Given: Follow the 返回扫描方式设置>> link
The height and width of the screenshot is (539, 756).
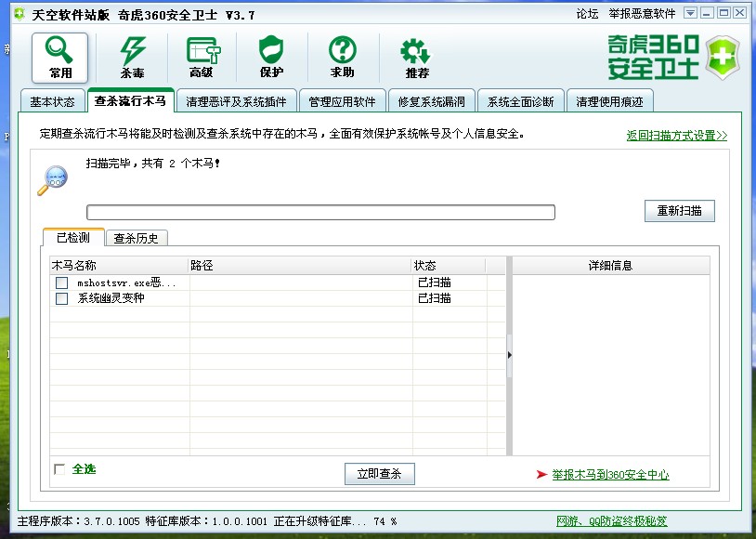Looking at the screenshot, I should (x=676, y=136).
